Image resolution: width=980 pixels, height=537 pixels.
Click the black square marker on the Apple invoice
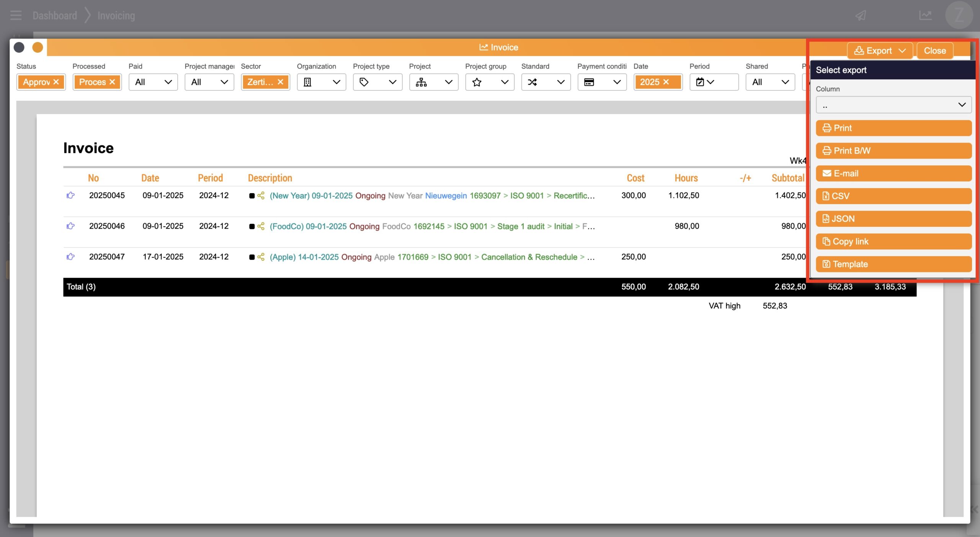point(252,257)
